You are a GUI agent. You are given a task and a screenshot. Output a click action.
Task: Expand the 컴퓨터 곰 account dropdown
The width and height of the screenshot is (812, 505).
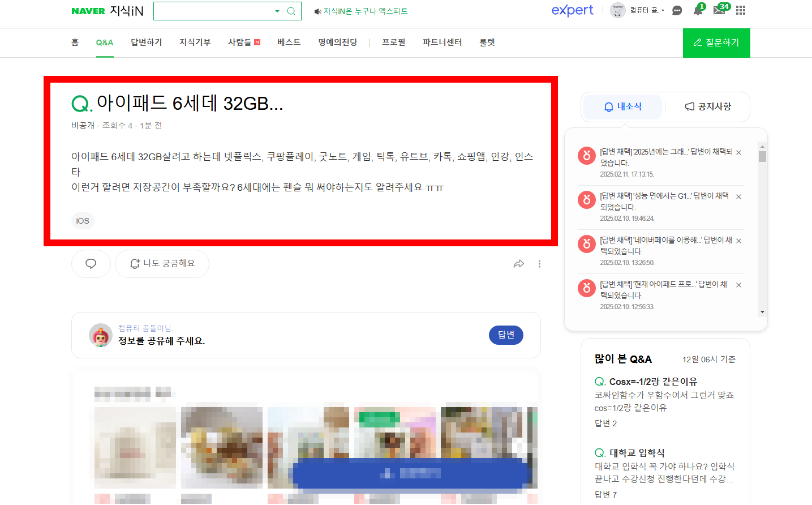click(x=647, y=10)
